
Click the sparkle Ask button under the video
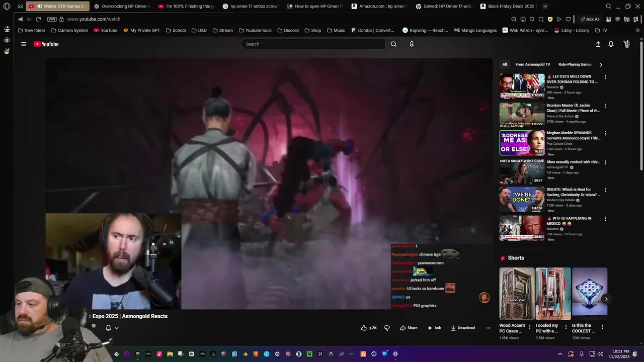click(x=434, y=328)
